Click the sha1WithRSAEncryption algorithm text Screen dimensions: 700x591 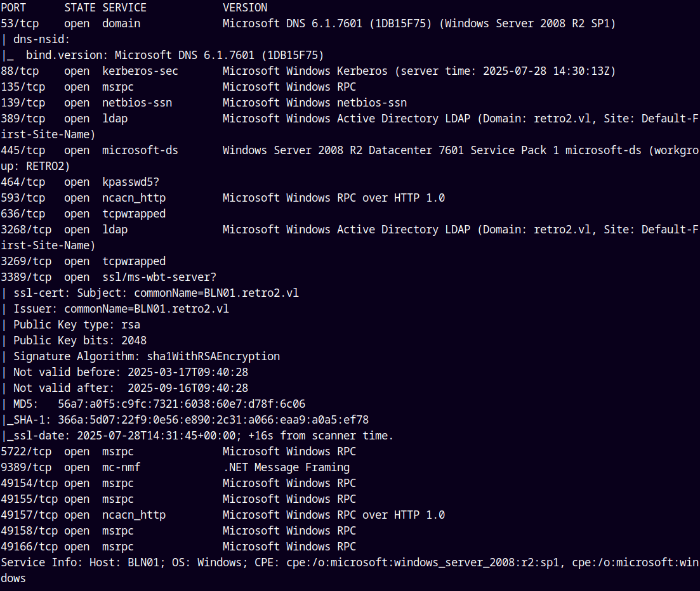tap(213, 356)
